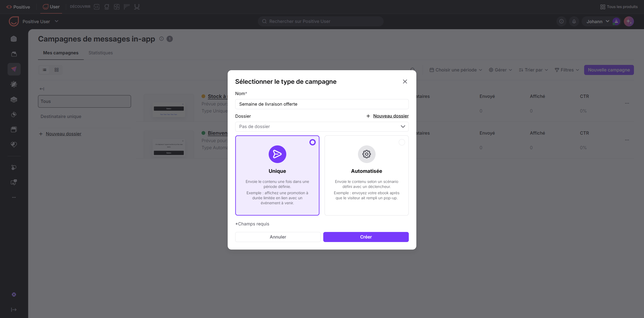Collapse the folders panel arrow icon

(x=42, y=89)
